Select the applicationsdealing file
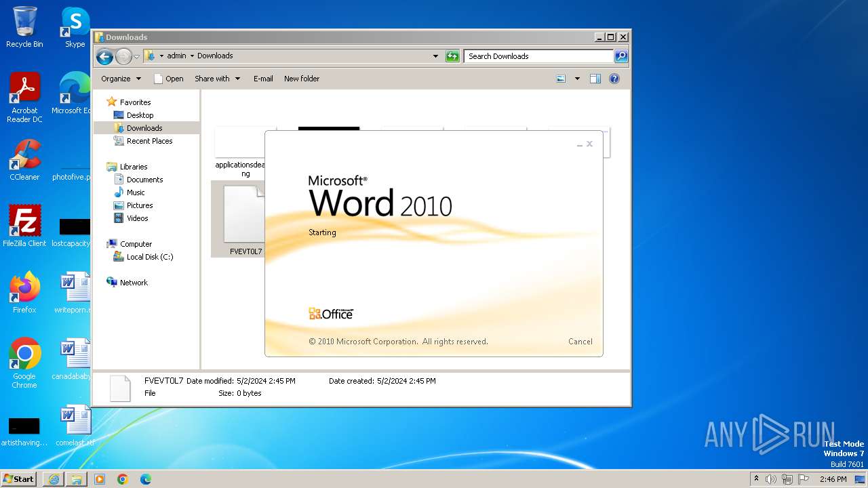This screenshot has width=868, height=488. (240, 153)
